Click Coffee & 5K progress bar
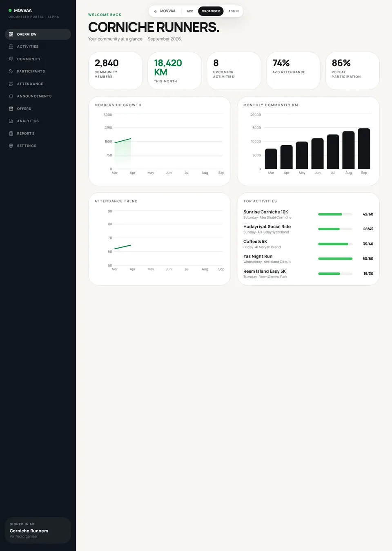This screenshot has height=551, width=392. tap(335, 244)
